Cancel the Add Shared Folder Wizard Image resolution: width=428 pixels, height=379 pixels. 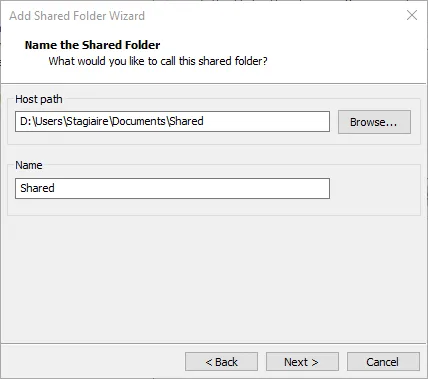click(x=383, y=362)
